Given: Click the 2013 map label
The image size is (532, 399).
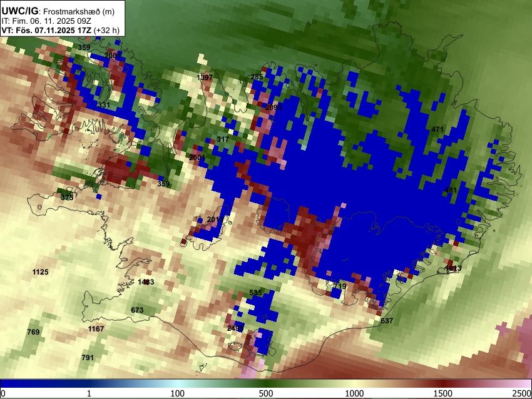Looking at the screenshot, I should click(x=215, y=220).
